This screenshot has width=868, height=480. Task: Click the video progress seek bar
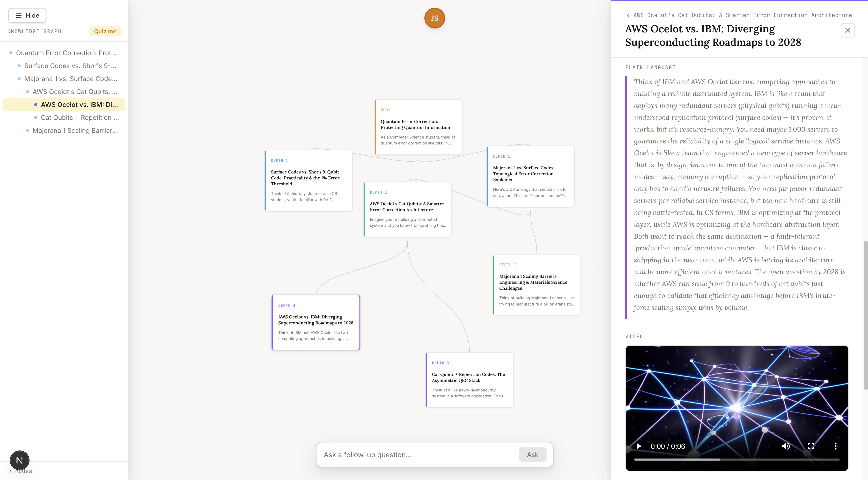[737, 460]
